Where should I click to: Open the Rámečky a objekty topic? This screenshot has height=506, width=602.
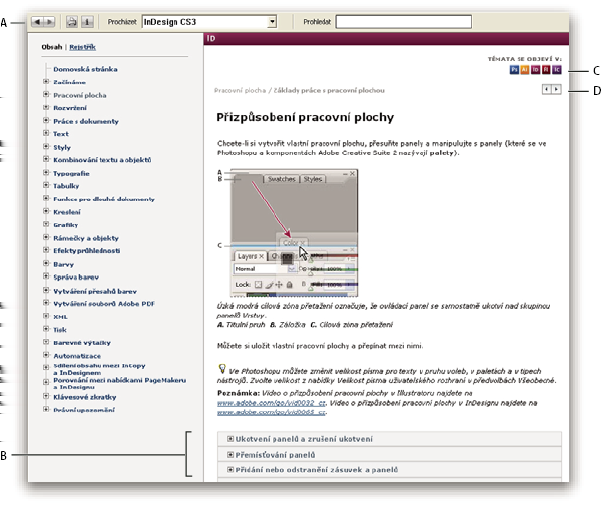click(x=86, y=238)
